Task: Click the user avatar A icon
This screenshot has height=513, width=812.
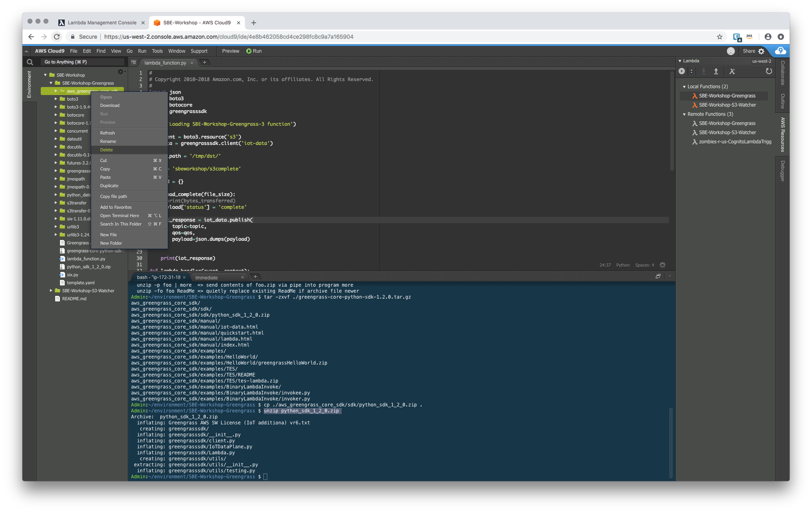Action: tap(731, 51)
